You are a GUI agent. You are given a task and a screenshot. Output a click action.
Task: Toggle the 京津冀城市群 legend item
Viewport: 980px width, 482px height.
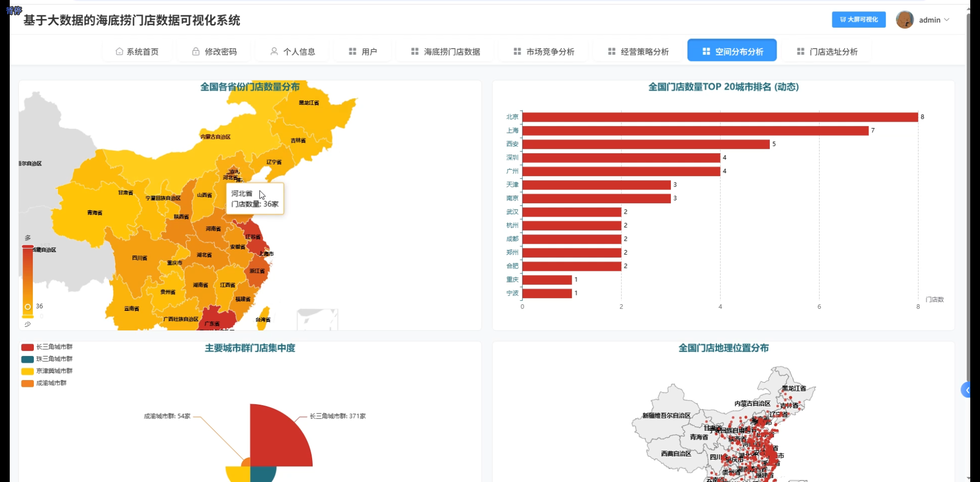(47, 371)
